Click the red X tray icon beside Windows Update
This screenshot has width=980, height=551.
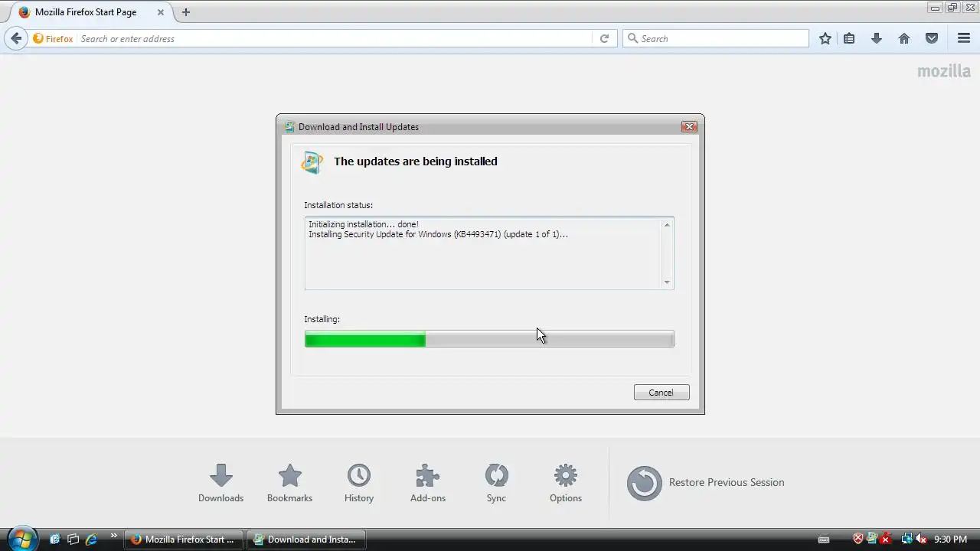(x=885, y=539)
